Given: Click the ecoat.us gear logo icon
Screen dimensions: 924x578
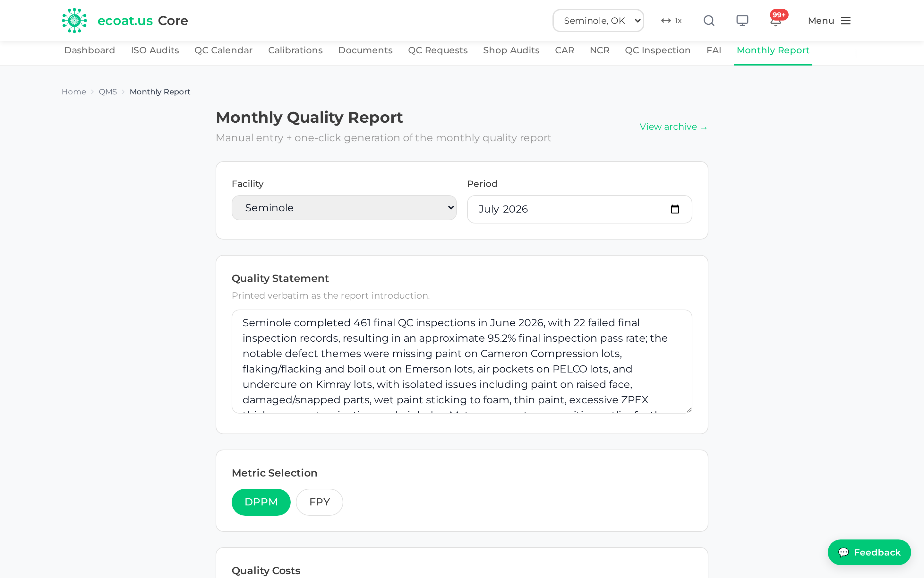Looking at the screenshot, I should (x=74, y=21).
